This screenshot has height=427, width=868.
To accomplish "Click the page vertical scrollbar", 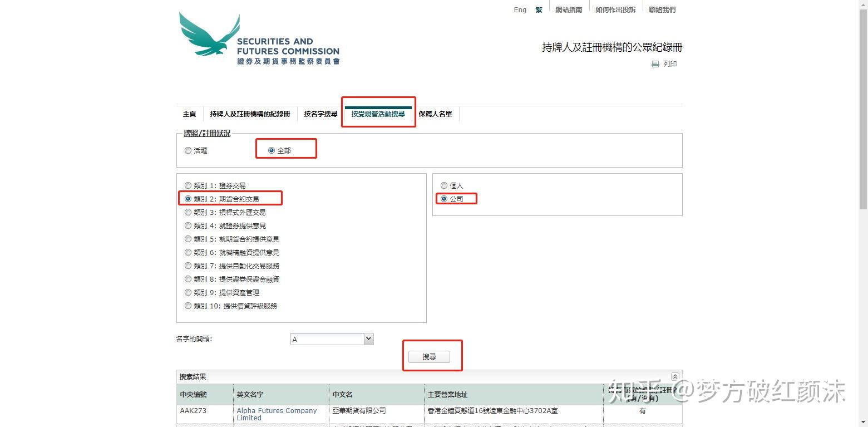I will tap(863, 111).
